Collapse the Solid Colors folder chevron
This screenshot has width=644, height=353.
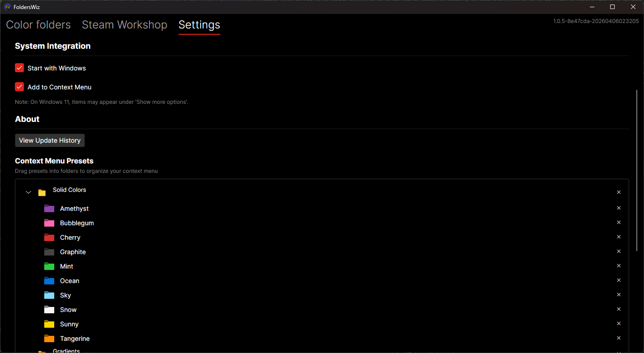[28, 193]
